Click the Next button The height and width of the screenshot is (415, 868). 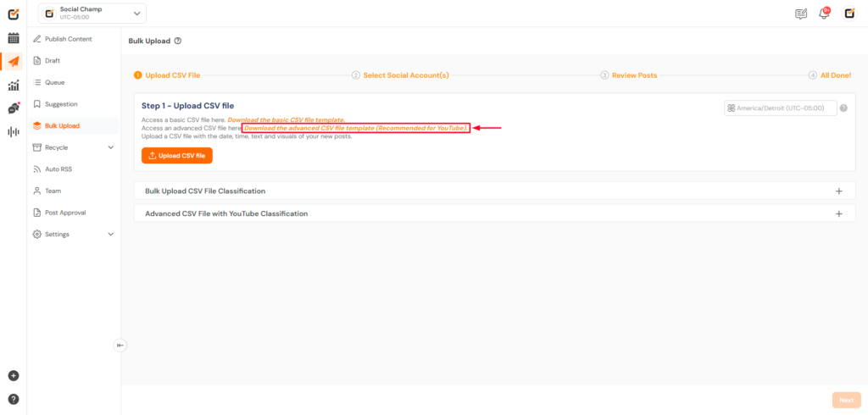(847, 400)
